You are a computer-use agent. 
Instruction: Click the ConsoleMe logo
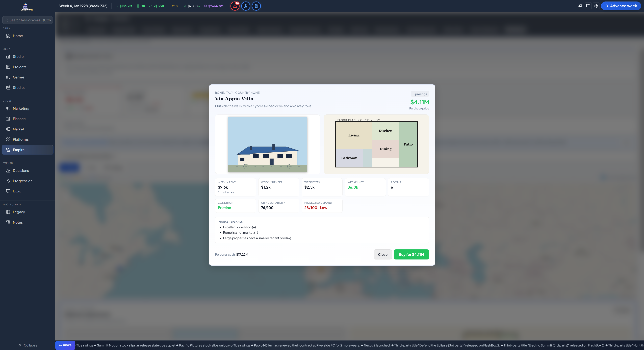(27, 7)
